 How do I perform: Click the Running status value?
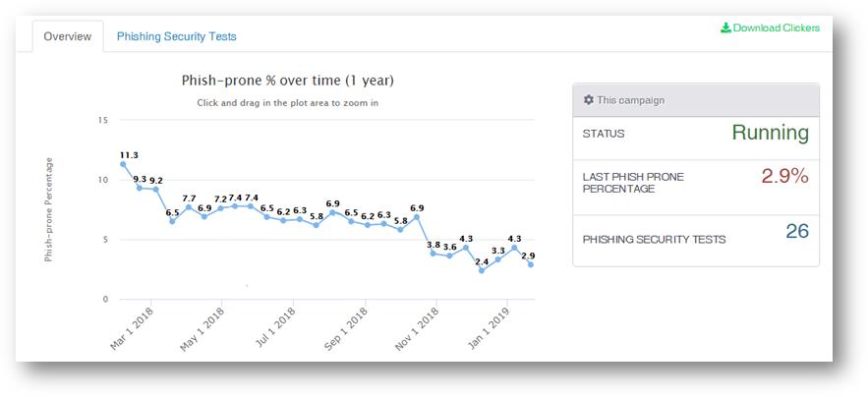(x=770, y=133)
